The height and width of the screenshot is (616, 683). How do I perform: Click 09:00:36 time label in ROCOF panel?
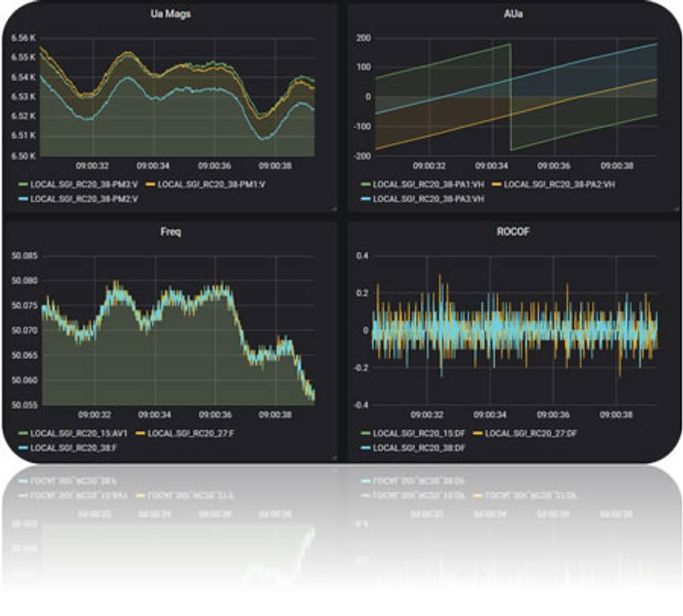[x=553, y=415]
